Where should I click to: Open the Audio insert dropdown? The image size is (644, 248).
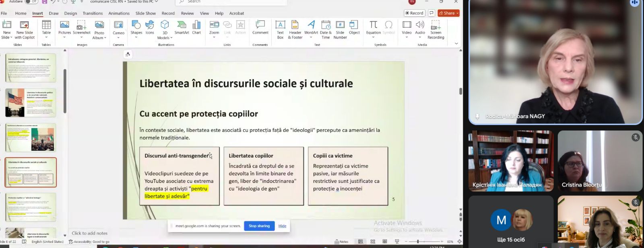pos(420,37)
